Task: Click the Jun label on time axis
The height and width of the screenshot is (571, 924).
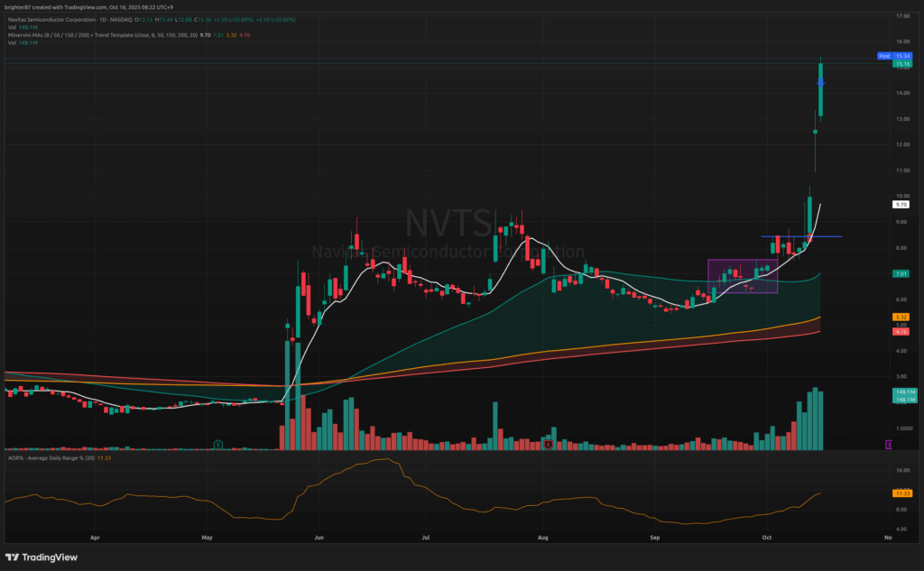Action: [319, 536]
